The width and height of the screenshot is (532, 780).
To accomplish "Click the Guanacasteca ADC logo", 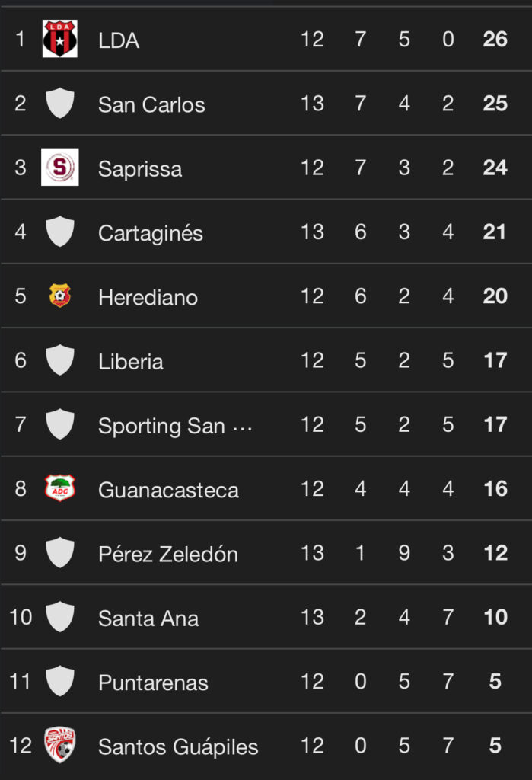I will [59, 488].
